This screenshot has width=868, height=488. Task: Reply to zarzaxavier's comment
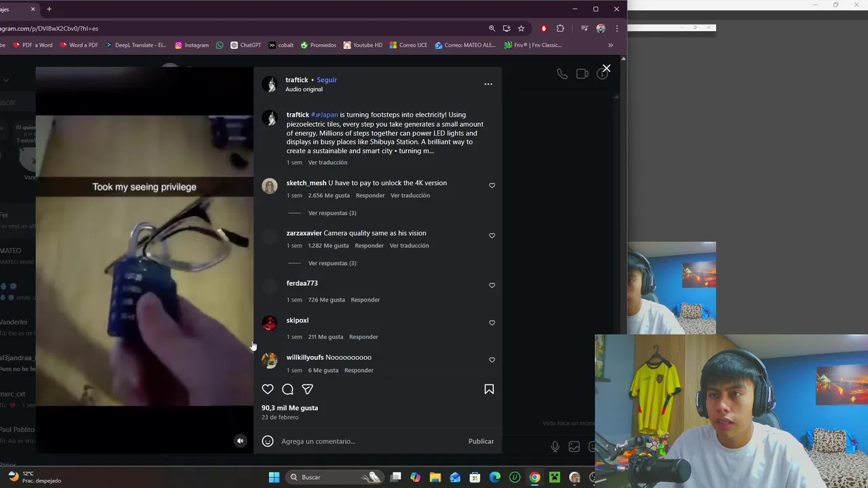pyautogui.click(x=370, y=245)
